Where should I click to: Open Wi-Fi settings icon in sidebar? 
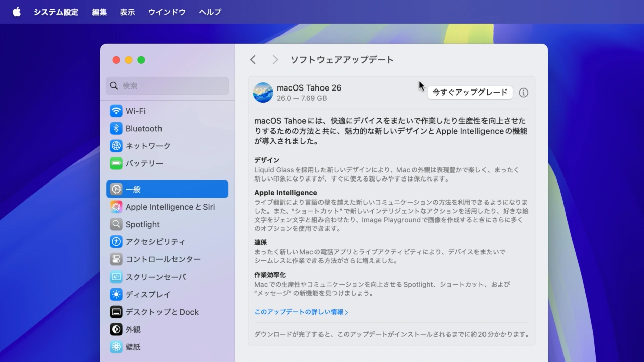point(116,111)
